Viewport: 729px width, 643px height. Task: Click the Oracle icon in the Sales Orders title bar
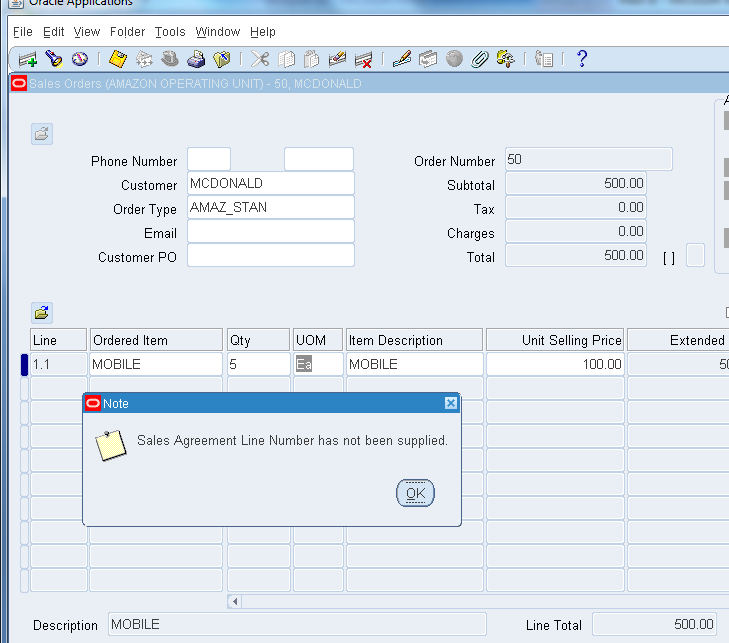click(x=19, y=84)
